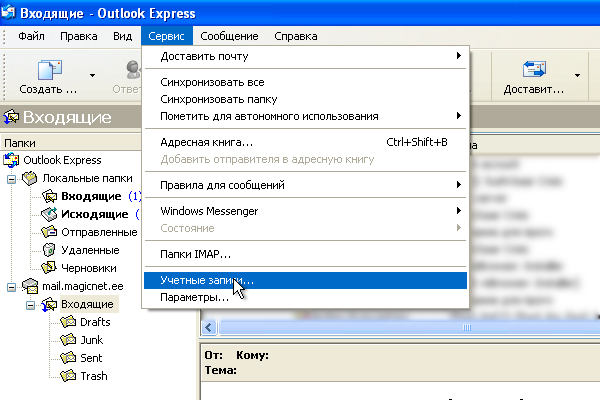Open Параметры from the Сервис menu

(305, 297)
